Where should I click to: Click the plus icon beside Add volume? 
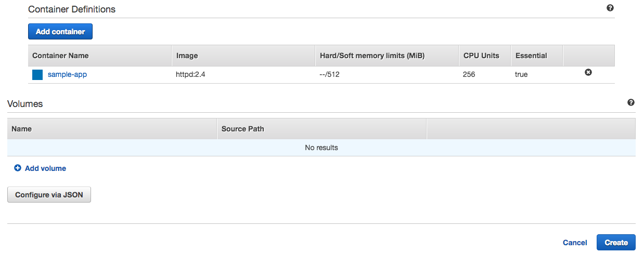tap(18, 168)
